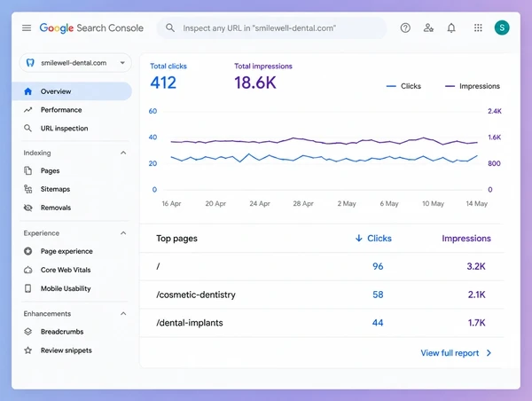This screenshot has width=532, height=401.
Task: Click the Sitemaps tree icon
Action: tap(27, 189)
